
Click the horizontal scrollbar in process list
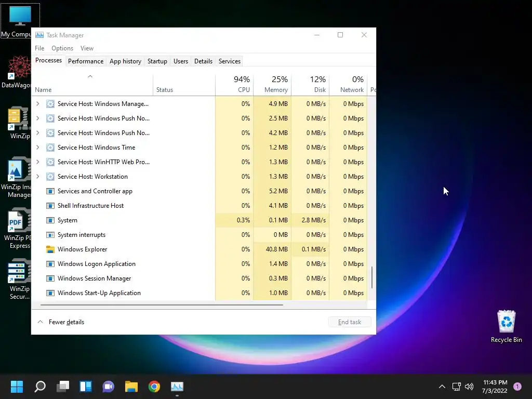coord(162,305)
